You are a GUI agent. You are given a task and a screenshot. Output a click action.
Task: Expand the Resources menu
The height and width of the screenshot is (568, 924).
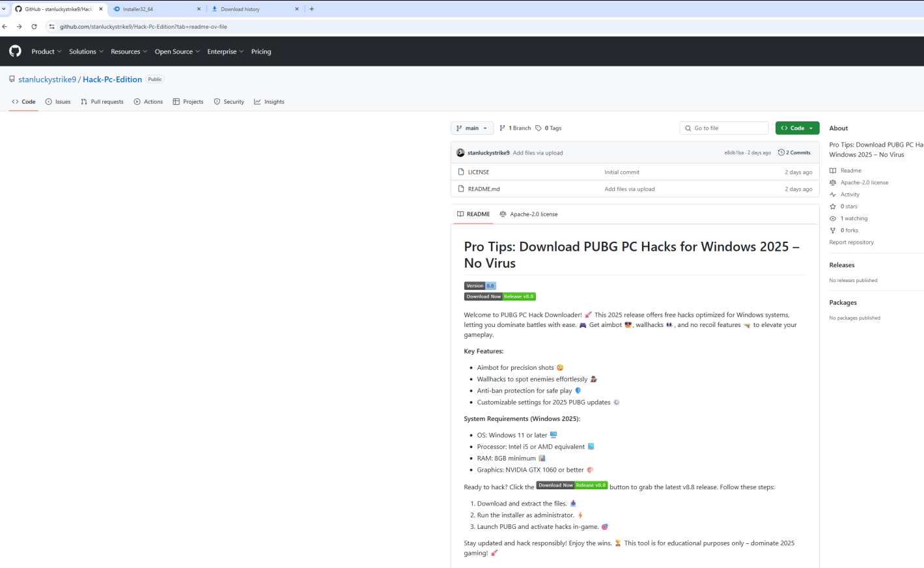pyautogui.click(x=129, y=51)
